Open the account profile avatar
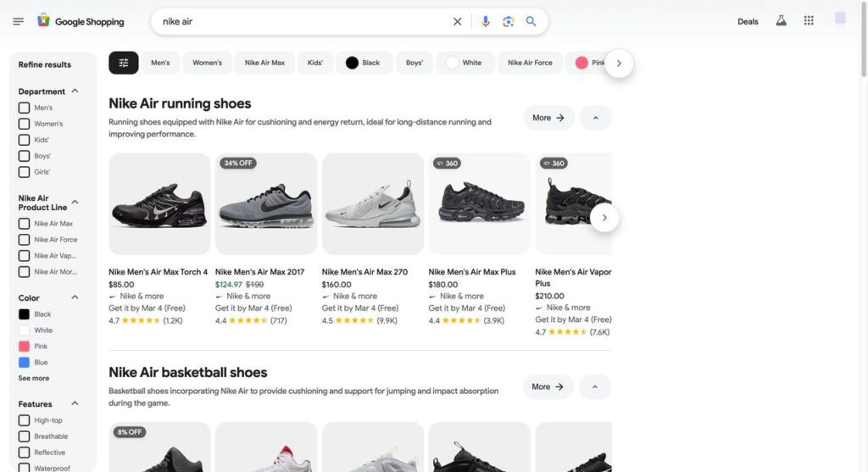 click(840, 19)
